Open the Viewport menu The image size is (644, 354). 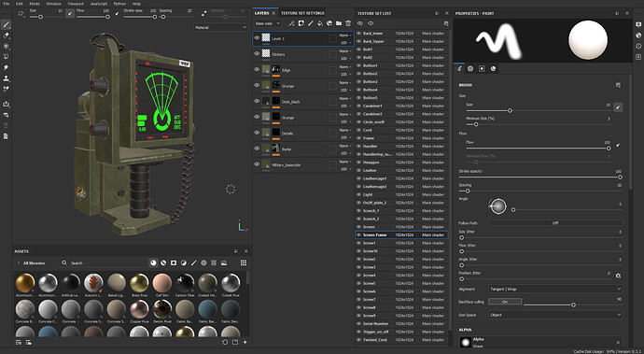76,4
